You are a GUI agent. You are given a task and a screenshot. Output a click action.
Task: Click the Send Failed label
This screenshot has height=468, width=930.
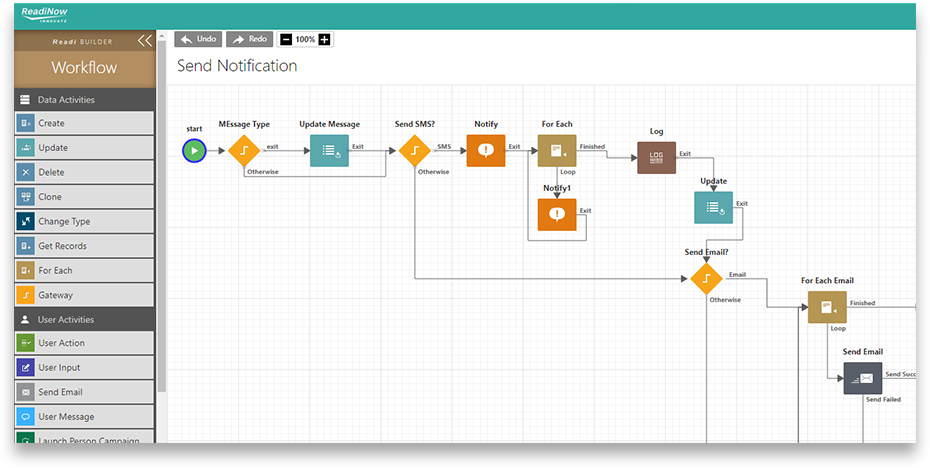(x=883, y=400)
